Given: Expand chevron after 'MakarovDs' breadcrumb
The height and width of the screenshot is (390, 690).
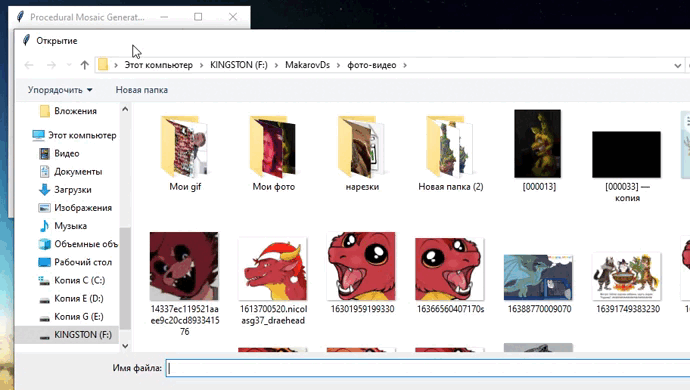Looking at the screenshot, I should tap(338, 65).
